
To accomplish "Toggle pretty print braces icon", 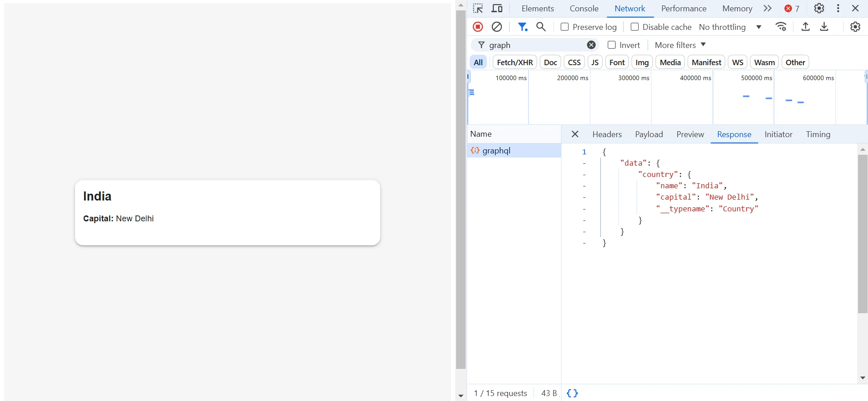I will click(572, 393).
